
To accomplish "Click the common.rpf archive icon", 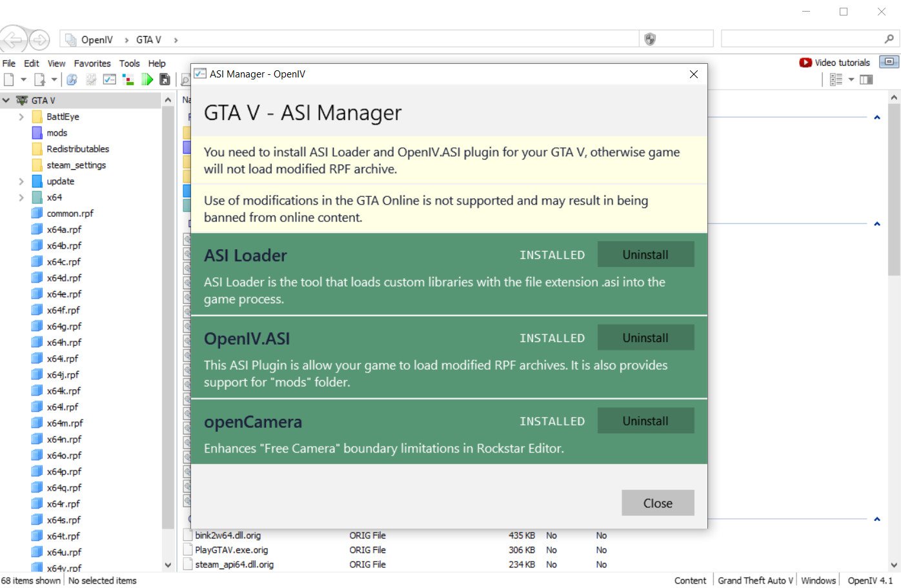I will tap(37, 214).
